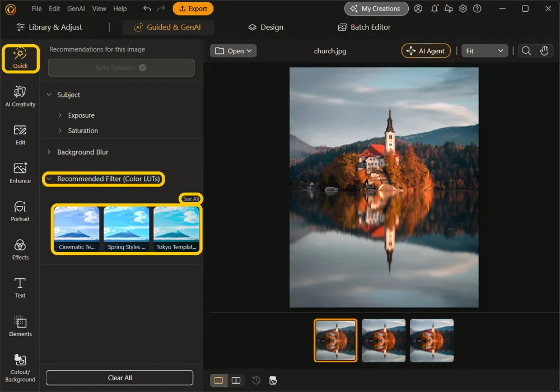560x392 pixels.
Task: Open My Creations
Action: point(376,8)
